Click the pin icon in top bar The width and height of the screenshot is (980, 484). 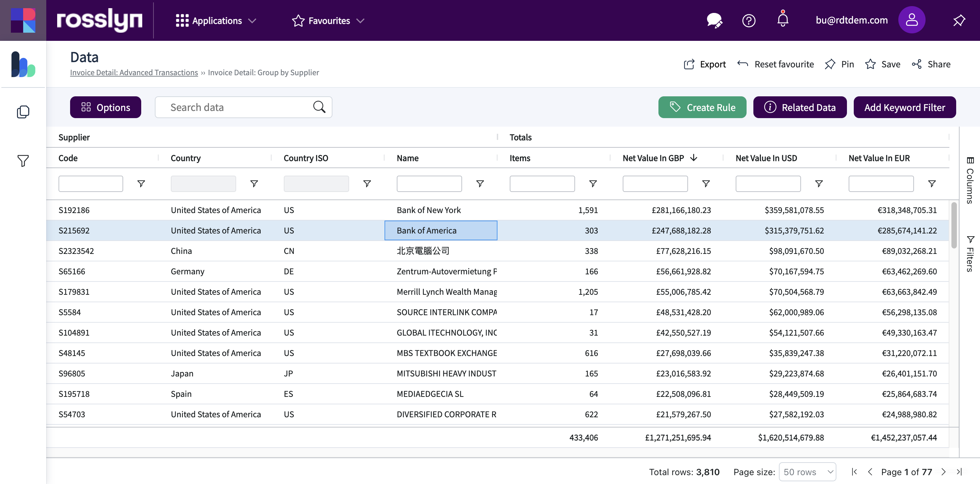click(959, 20)
